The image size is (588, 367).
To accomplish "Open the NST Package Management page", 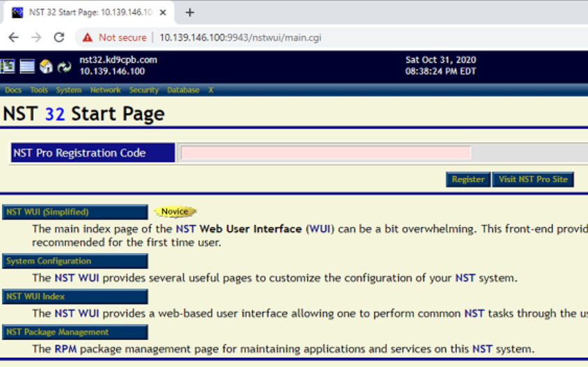I will pos(75,332).
